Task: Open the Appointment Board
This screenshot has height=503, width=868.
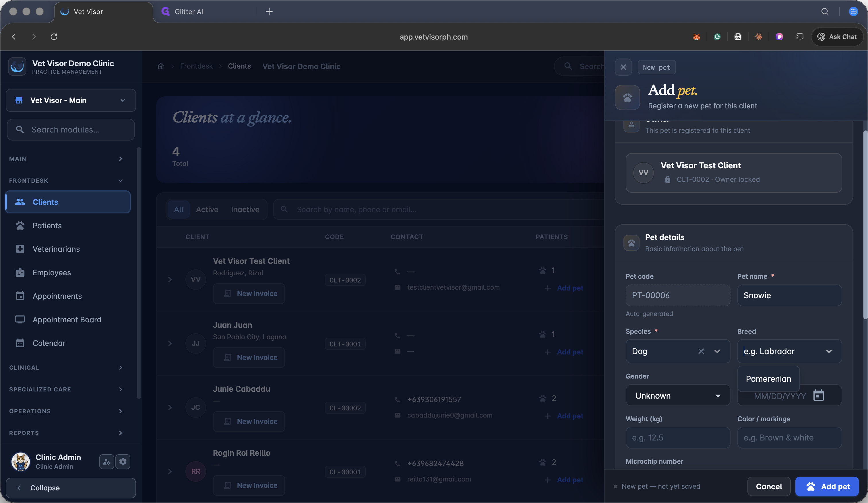Action: pyautogui.click(x=68, y=320)
